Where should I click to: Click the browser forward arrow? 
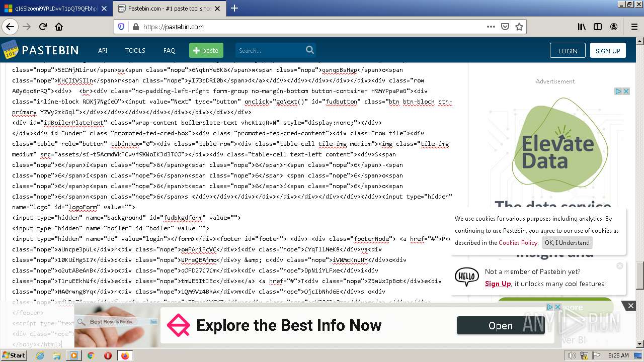27,27
